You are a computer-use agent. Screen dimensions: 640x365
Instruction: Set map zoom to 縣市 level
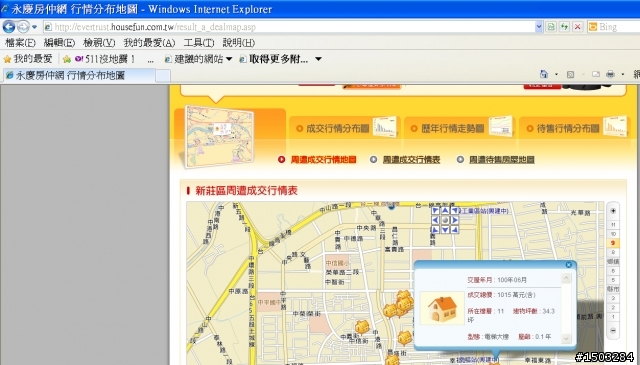613,289
